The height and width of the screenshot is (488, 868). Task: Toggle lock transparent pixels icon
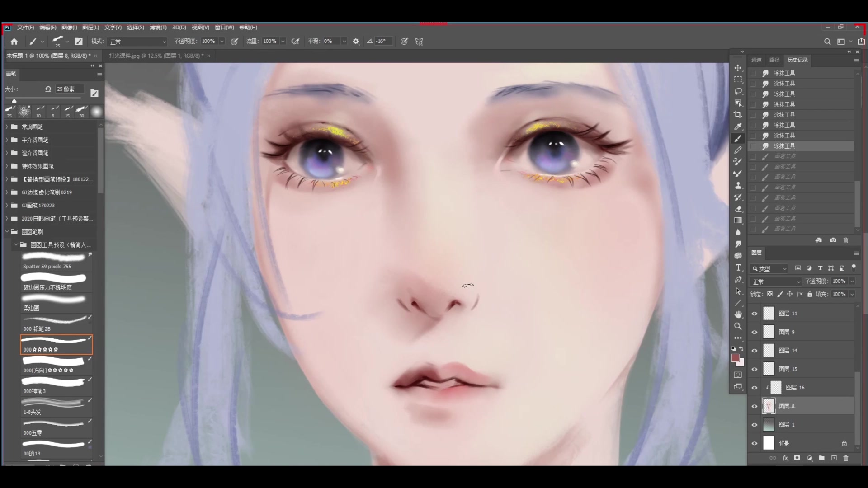(x=769, y=294)
